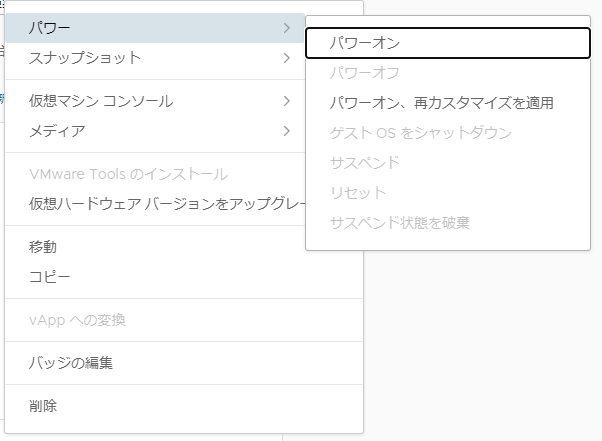Choose サスペンド状態を破棄 from submenu

(399, 222)
